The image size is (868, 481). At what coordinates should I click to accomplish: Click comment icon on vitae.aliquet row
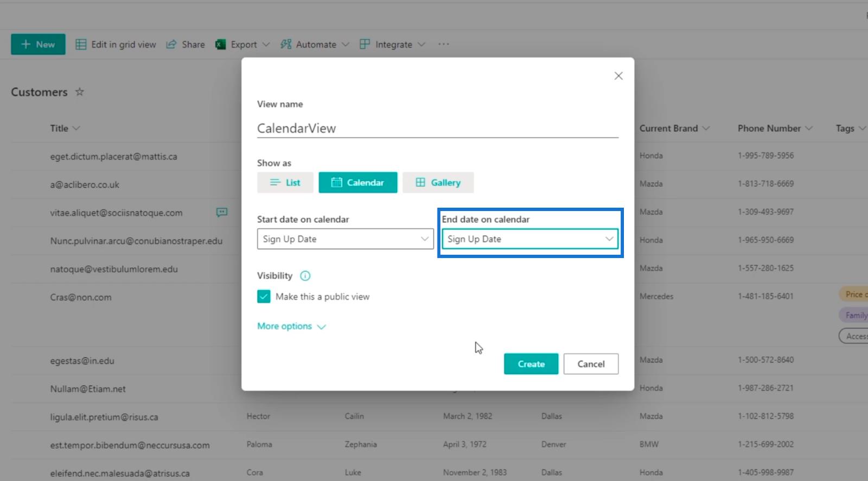click(222, 213)
